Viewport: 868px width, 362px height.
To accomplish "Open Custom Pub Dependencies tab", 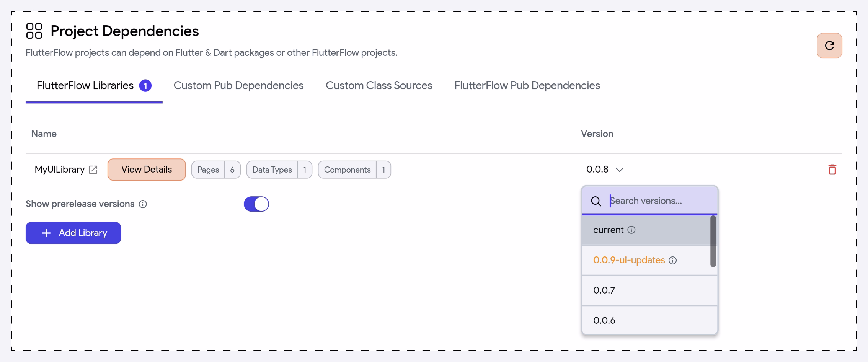I will [238, 86].
